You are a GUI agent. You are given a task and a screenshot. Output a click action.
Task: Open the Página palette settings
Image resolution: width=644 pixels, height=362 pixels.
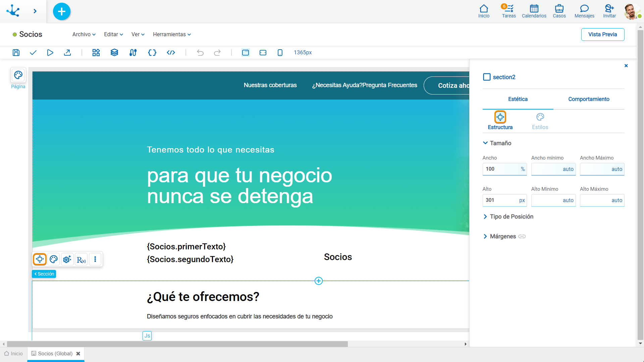tap(18, 75)
